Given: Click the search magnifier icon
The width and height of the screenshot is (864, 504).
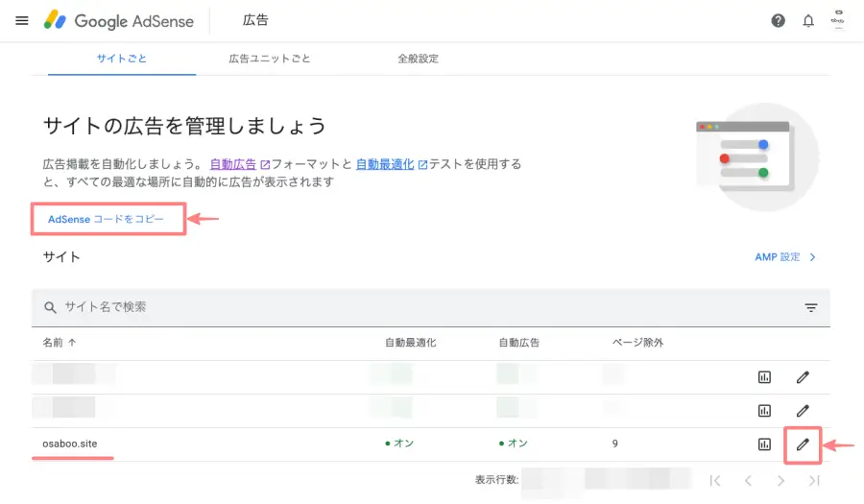Looking at the screenshot, I should 50,307.
